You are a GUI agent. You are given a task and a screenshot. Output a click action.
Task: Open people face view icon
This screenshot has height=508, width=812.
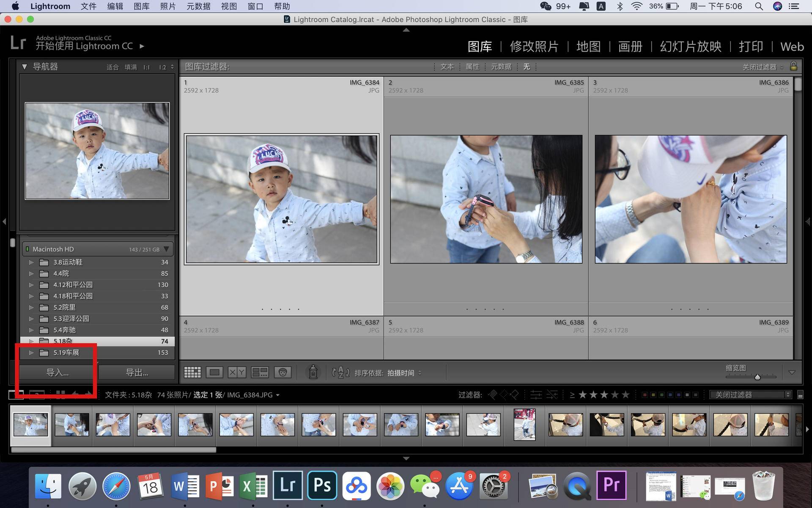283,373
